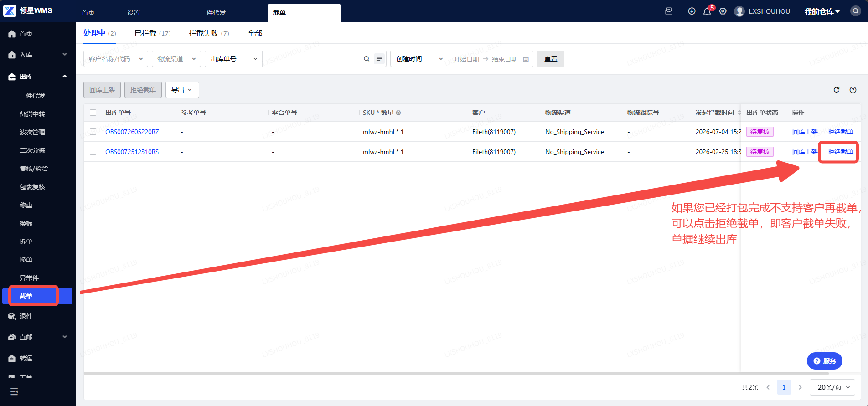The width and height of the screenshot is (868, 406).
Task: Open the notification bell
Action: pos(707,11)
